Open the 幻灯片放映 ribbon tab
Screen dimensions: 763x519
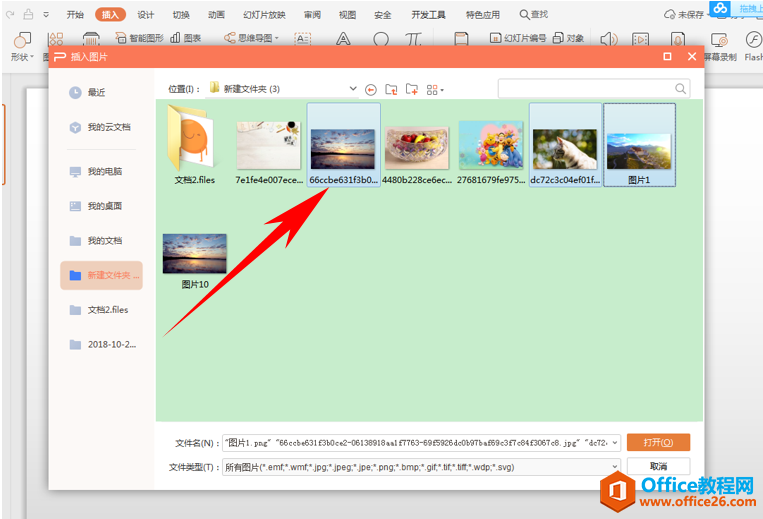[264, 15]
